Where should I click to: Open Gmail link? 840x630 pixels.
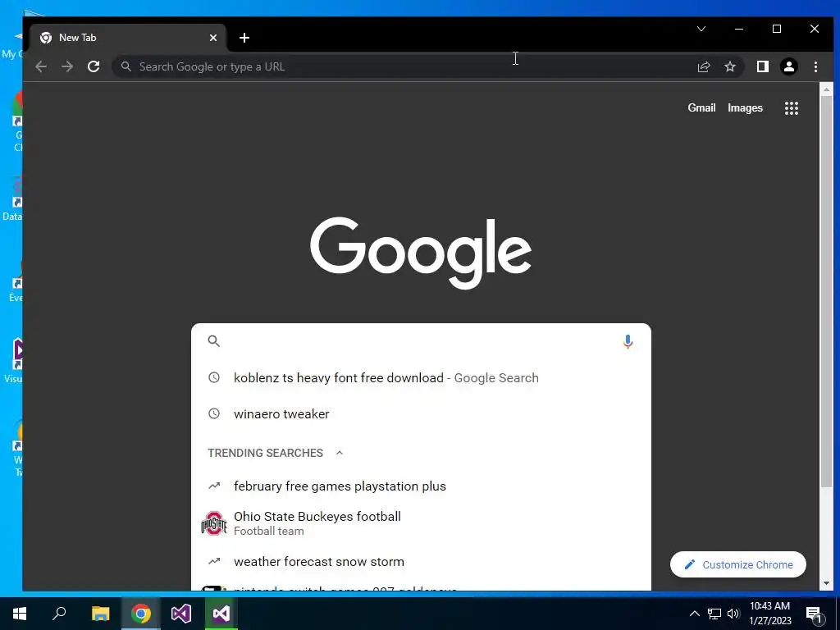[x=701, y=107]
